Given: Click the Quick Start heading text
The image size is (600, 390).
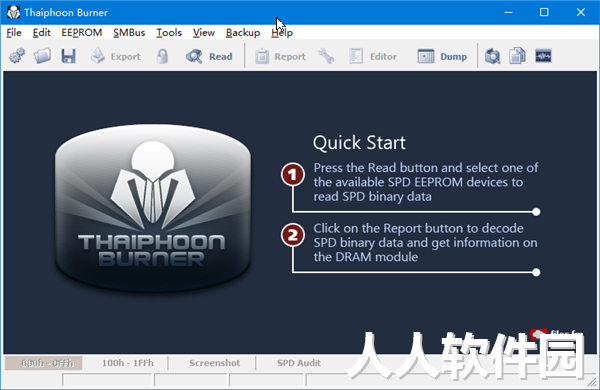Looking at the screenshot, I should (x=359, y=143).
